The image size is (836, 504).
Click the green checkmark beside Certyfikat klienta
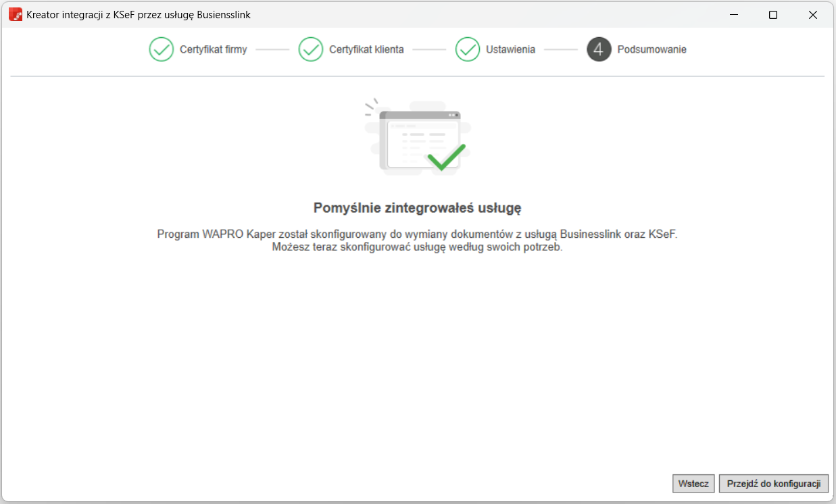click(x=311, y=49)
